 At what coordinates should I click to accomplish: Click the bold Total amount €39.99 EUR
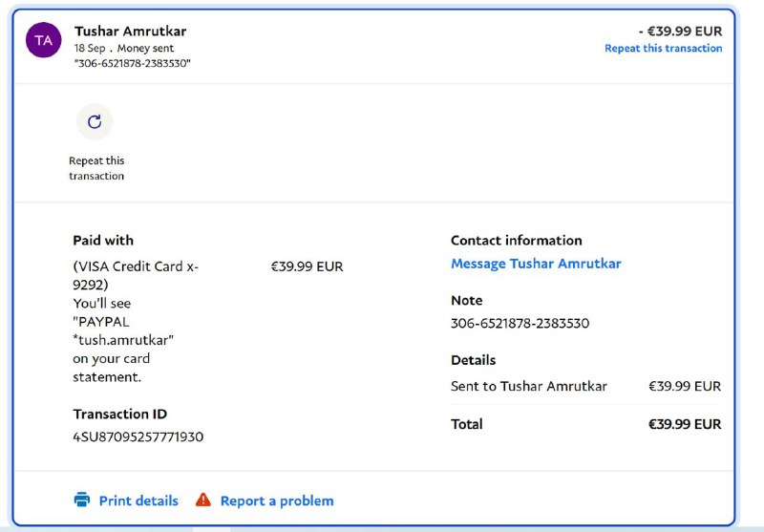(685, 424)
